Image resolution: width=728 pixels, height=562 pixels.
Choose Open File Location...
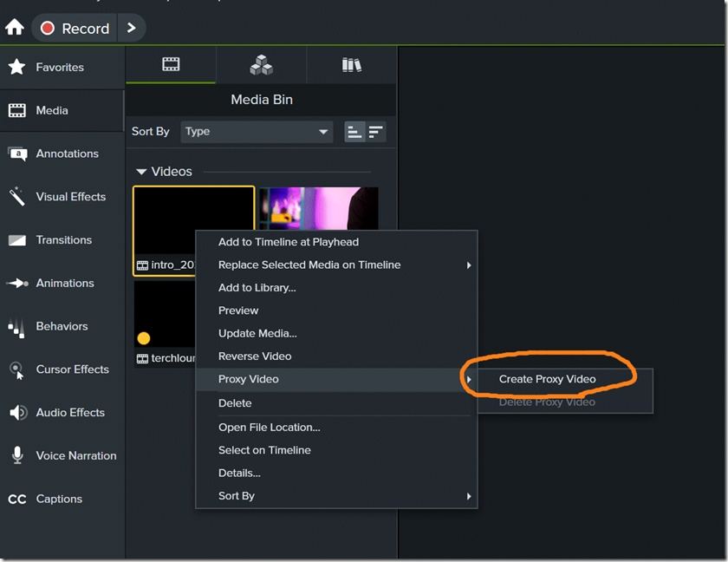coord(336,428)
